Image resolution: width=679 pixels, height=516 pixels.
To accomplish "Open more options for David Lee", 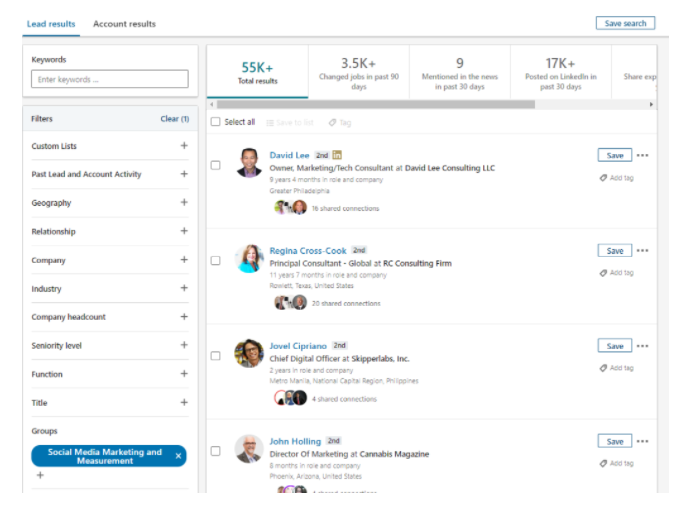I will 643,155.
